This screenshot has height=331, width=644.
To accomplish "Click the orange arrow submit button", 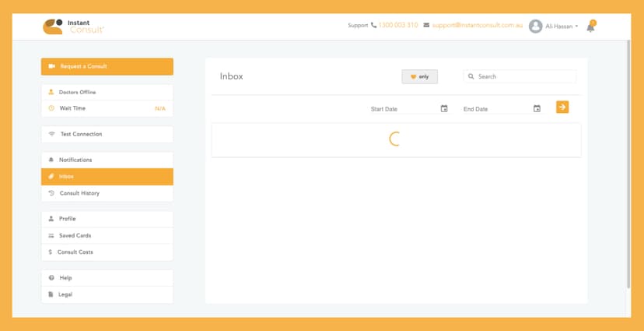I will coord(562,107).
